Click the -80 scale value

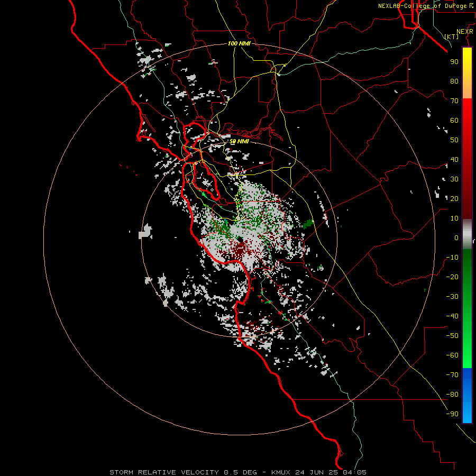[x=452, y=395]
